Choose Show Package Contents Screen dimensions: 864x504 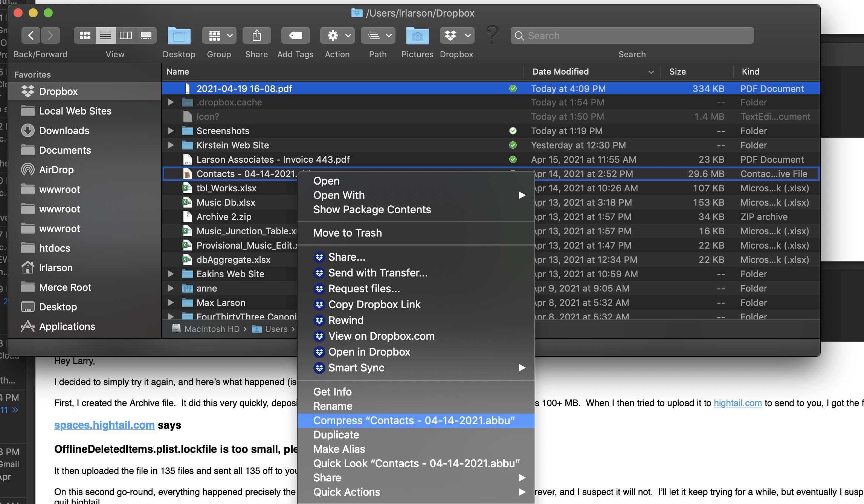[x=416, y=209]
